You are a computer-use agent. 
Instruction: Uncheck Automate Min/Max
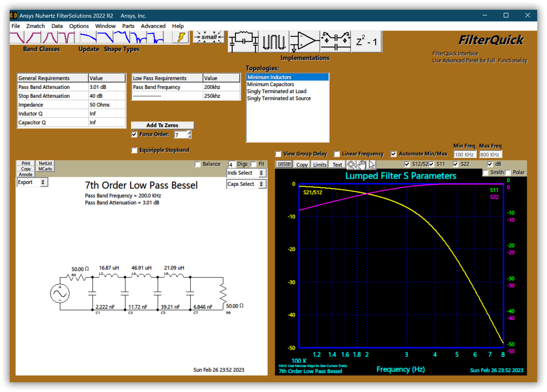coord(393,154)
